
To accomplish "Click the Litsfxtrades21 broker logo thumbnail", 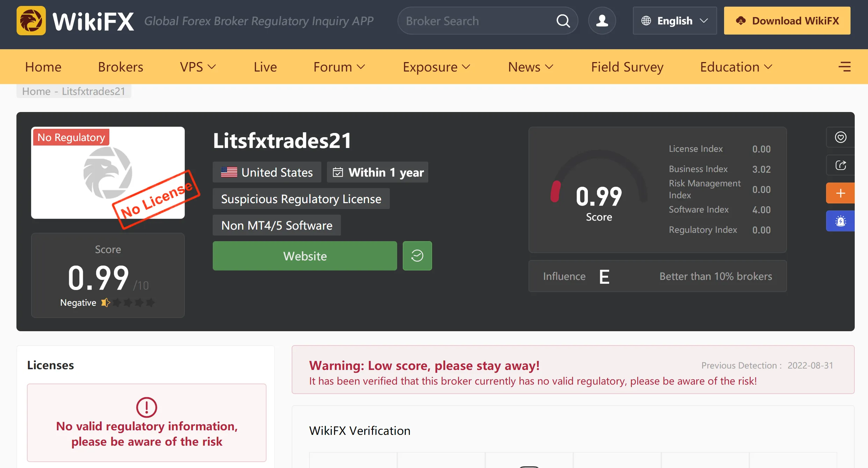I will (108, 173).
